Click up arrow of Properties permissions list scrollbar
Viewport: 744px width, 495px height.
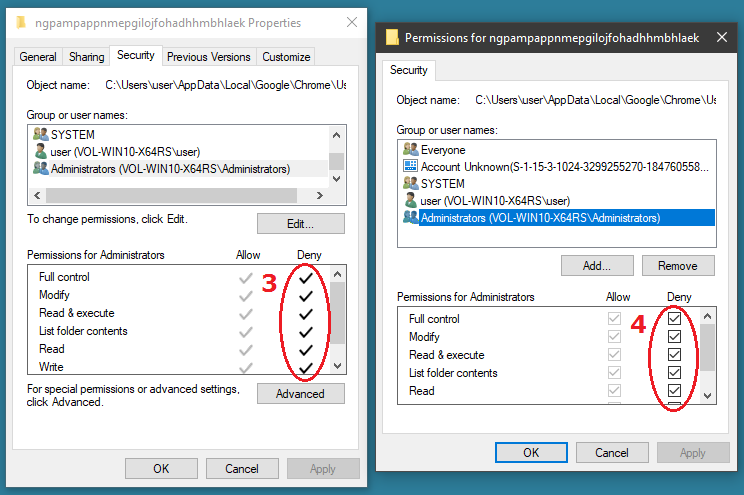pyautogui.click(x=337, y=274)
